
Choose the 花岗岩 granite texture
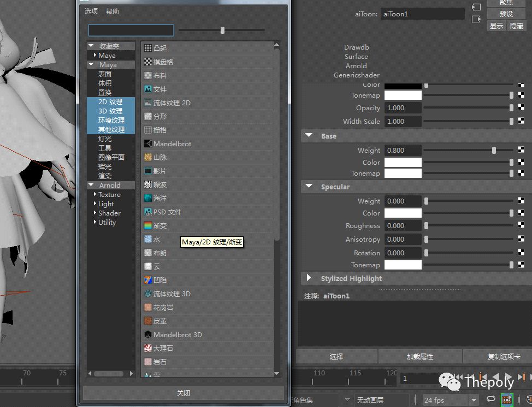pyautogui.click(x=208, y=307)
